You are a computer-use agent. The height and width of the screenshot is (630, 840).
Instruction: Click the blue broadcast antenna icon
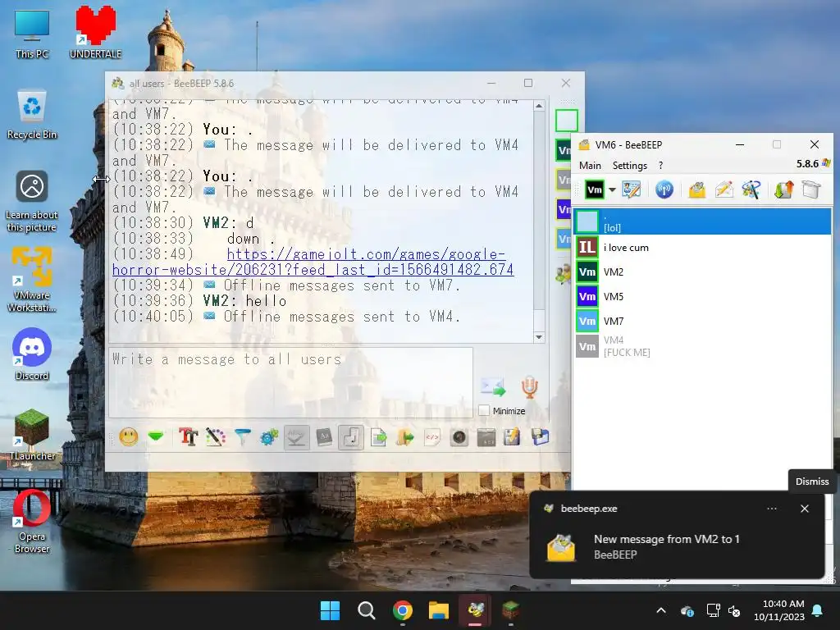coord(664,189)
